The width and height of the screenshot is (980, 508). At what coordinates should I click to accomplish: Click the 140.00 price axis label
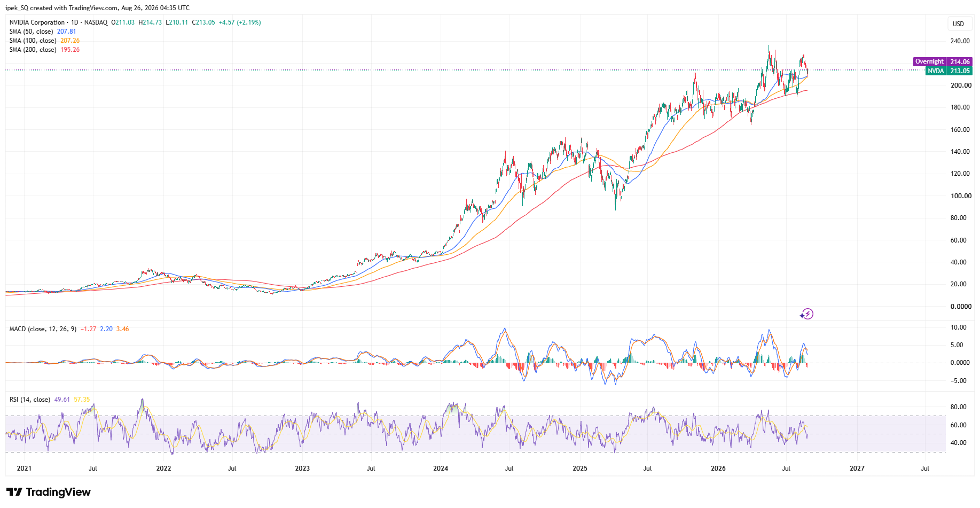pyautogui.click(x=960, y=152)
